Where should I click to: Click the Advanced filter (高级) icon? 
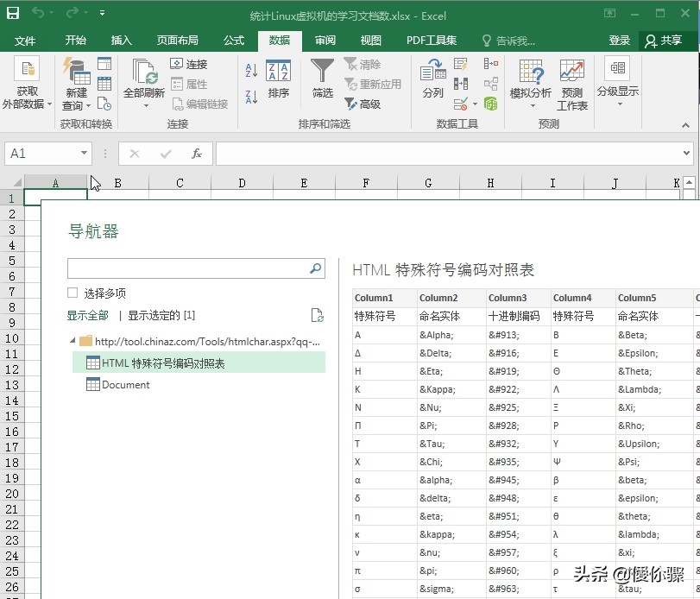click(x=351, y=104)
